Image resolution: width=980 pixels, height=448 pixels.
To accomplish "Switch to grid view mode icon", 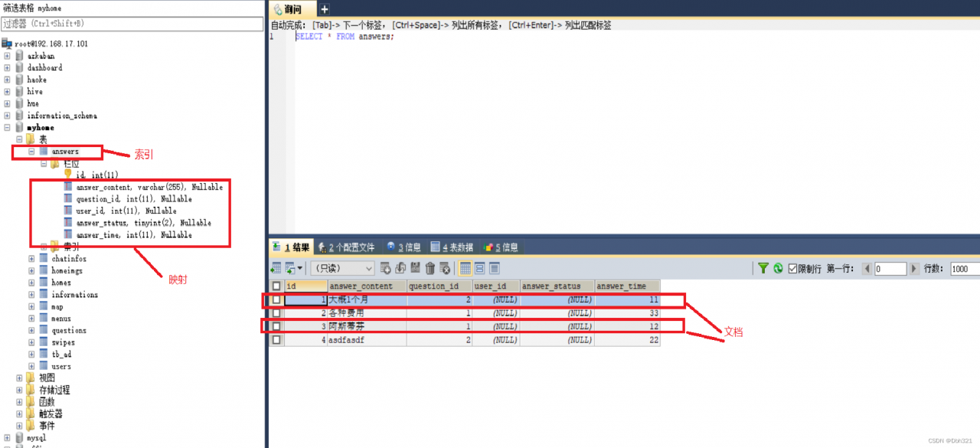I will [465, 268].
